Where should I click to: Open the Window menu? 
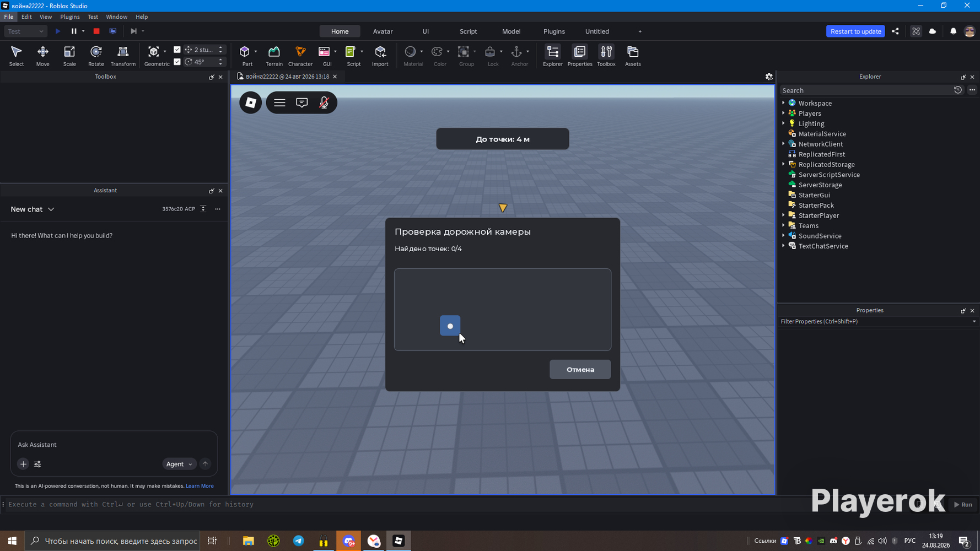pyautogui.click(x=116, y=17)
